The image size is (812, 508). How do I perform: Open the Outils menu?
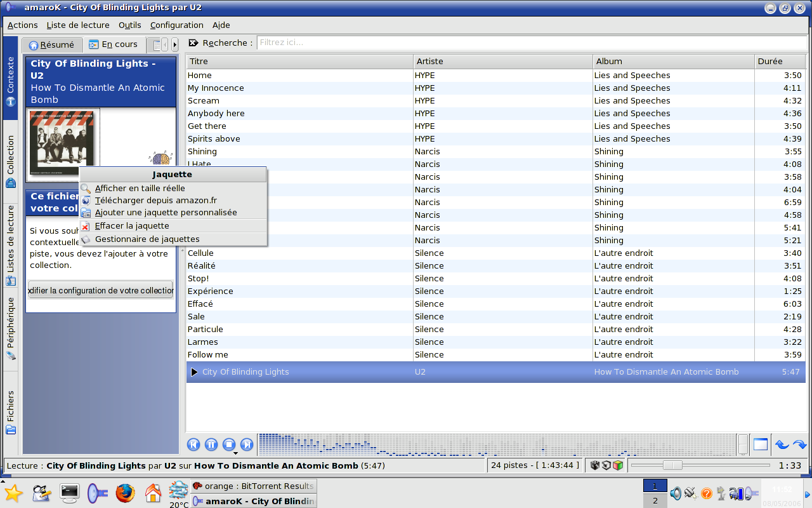pos(130,25)
